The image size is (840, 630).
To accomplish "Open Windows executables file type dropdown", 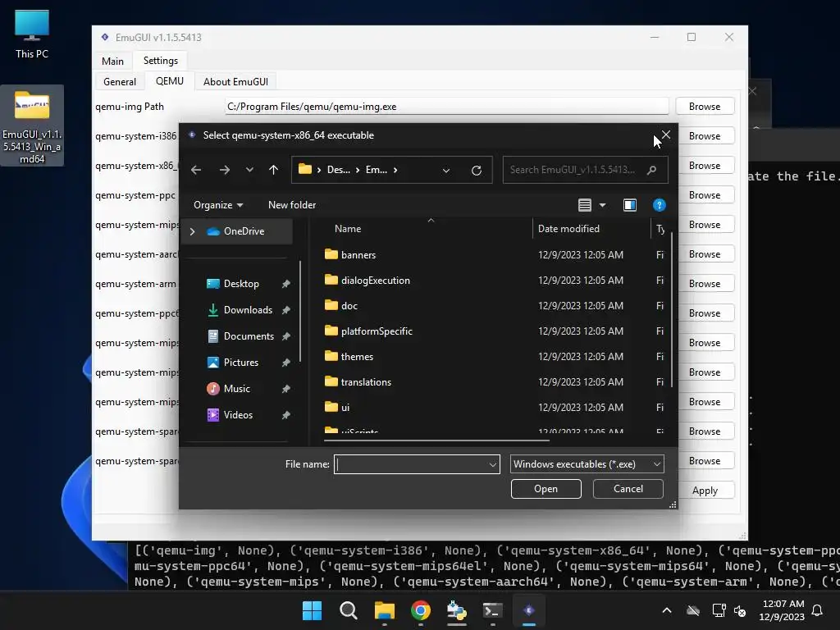I will pos(587,464).
